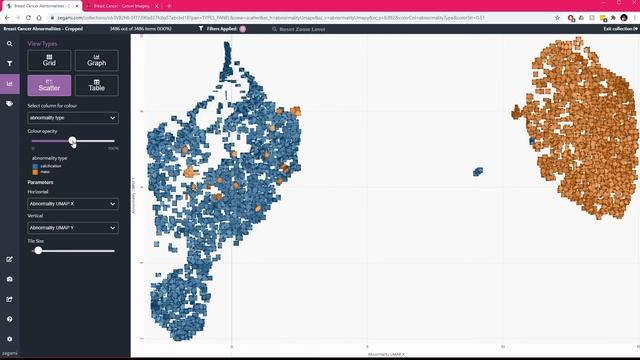Switch to the 'Breast Cancer - Cancer Imaging' tab
This screenshot has height=360, width=640.
pos(121,6)
